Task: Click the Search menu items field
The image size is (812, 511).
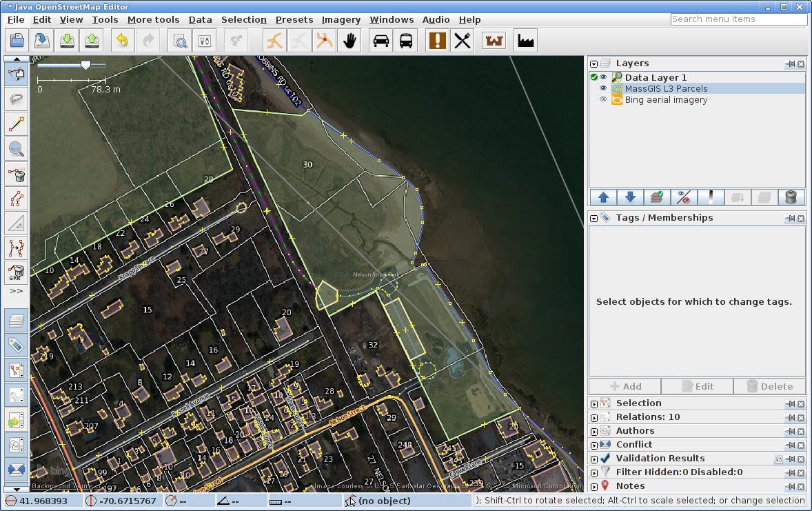Action: coord(738,19)
